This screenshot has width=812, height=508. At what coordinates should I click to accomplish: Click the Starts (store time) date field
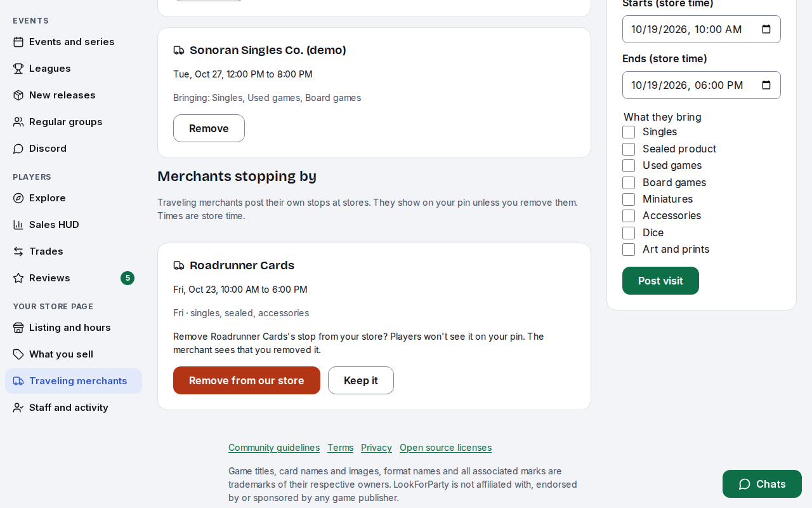tap(702, 29)
